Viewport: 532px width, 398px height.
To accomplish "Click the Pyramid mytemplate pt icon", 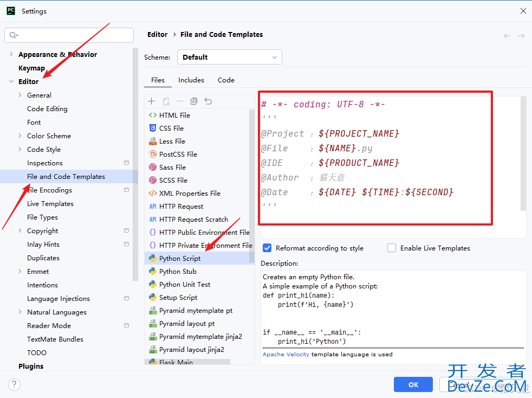I will 153,310.
